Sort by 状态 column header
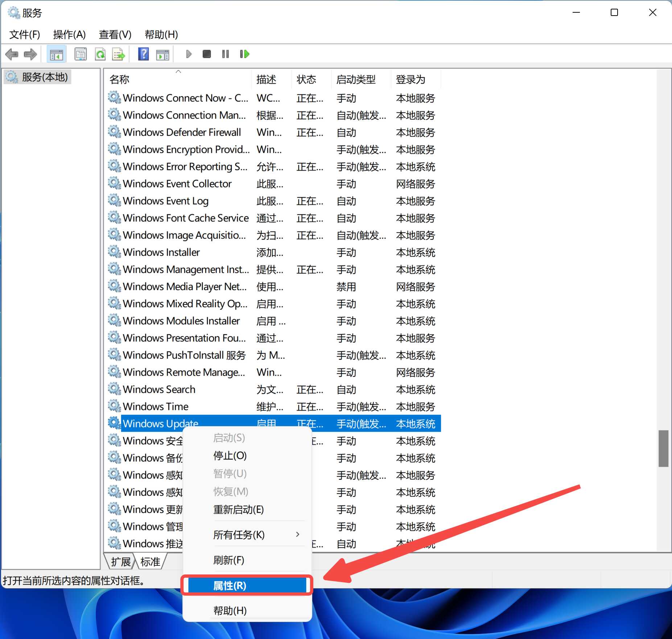 pos(312,79)
